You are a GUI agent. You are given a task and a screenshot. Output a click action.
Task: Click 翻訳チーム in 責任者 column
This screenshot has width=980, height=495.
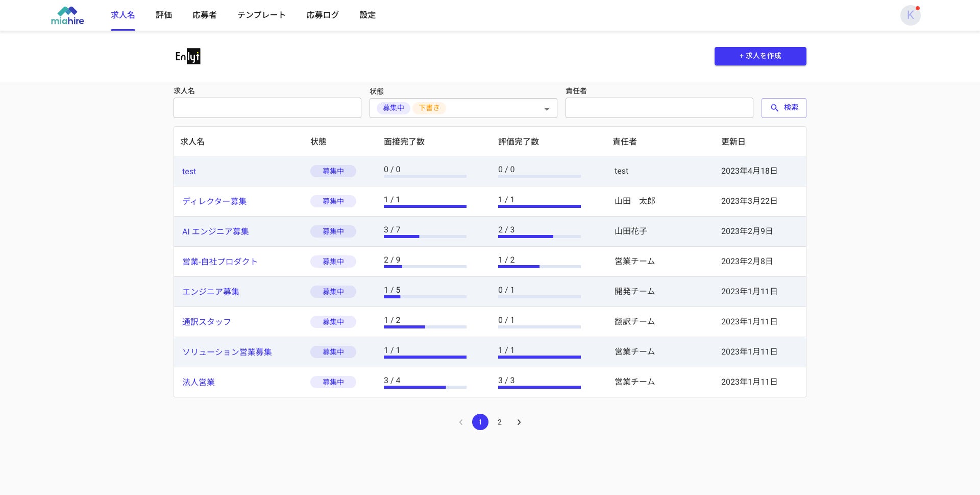635,322
